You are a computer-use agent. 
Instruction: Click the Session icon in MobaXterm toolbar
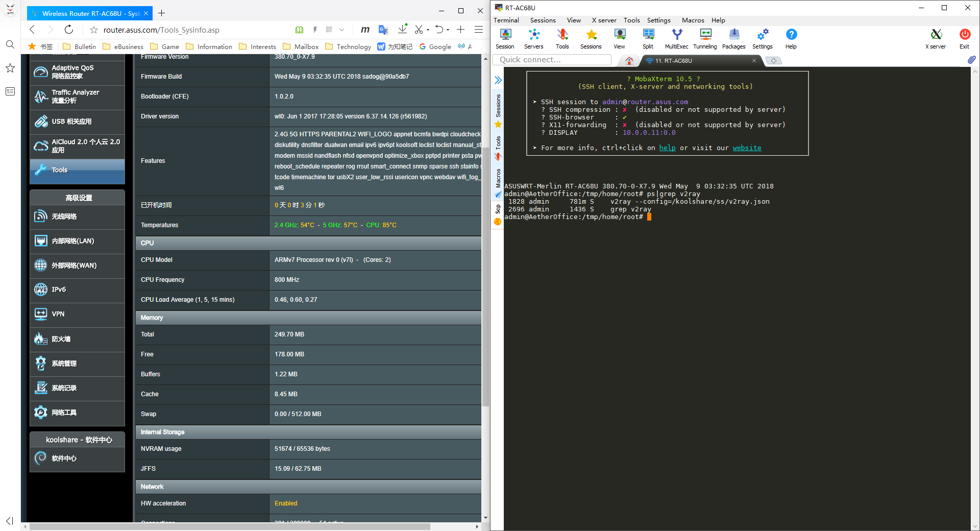coord(505,39)
